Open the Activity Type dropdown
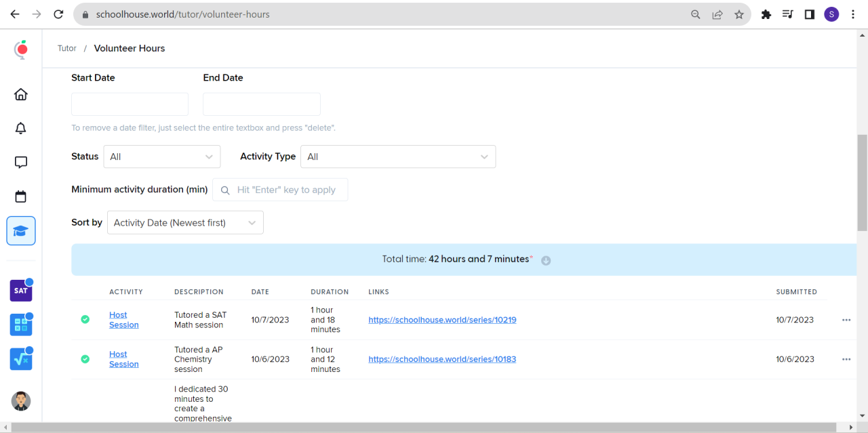Image resolution: width=868 pixels, height=433 pixels. (398, 157)
